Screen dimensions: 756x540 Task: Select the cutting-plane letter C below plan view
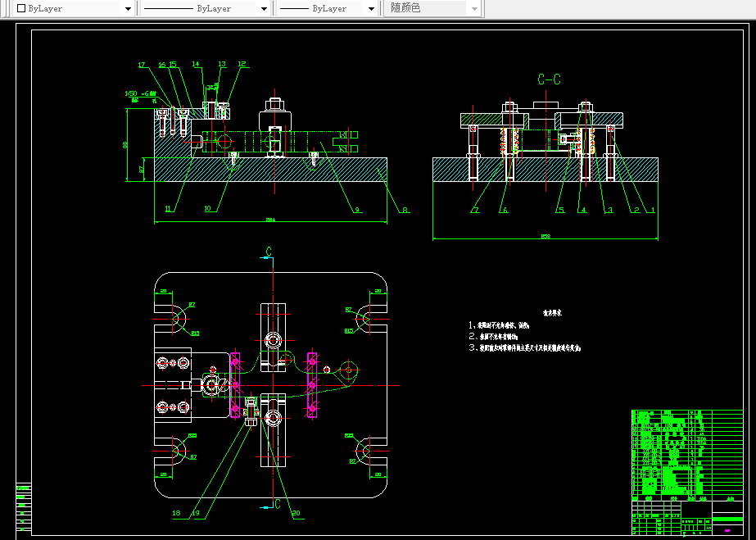pos(277,504)
